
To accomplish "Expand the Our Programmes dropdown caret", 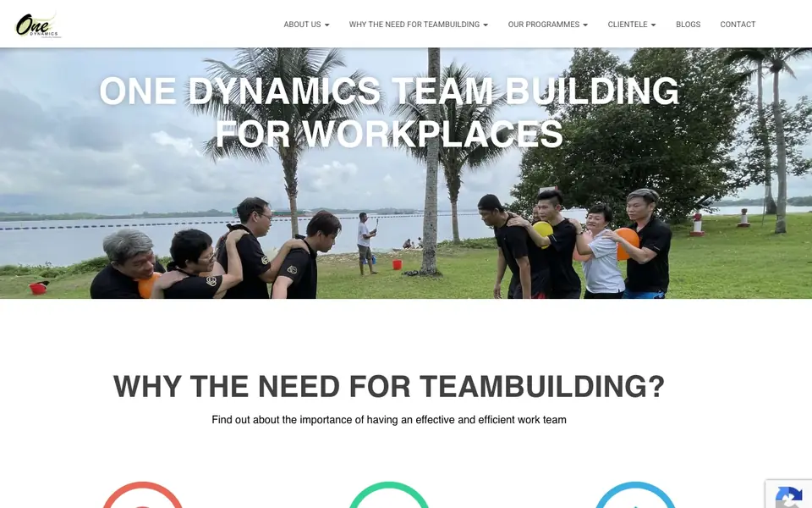I will (x=585, y=25).
